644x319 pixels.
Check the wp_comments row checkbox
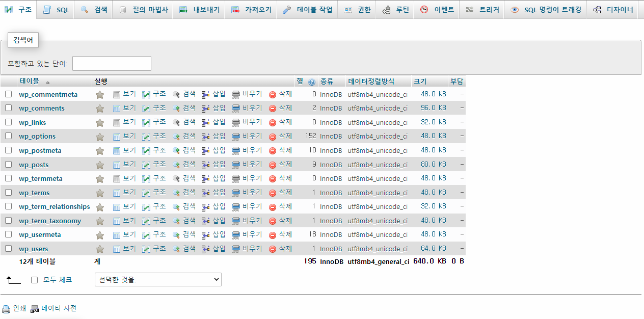tap(8, 108)
